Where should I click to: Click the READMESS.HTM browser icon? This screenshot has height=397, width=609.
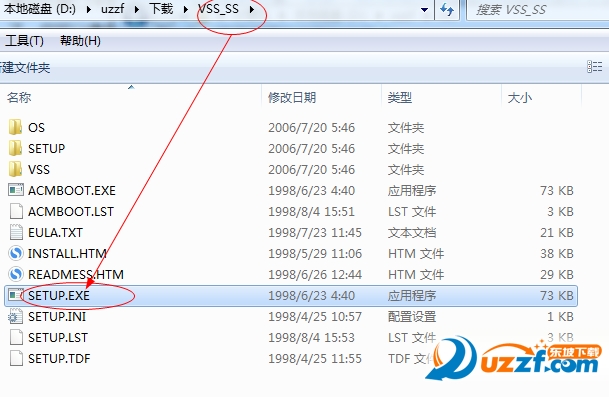(16, 274)
